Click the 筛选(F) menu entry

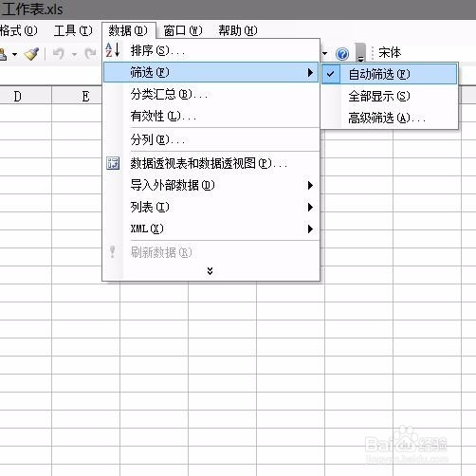[x=211, y=72]
